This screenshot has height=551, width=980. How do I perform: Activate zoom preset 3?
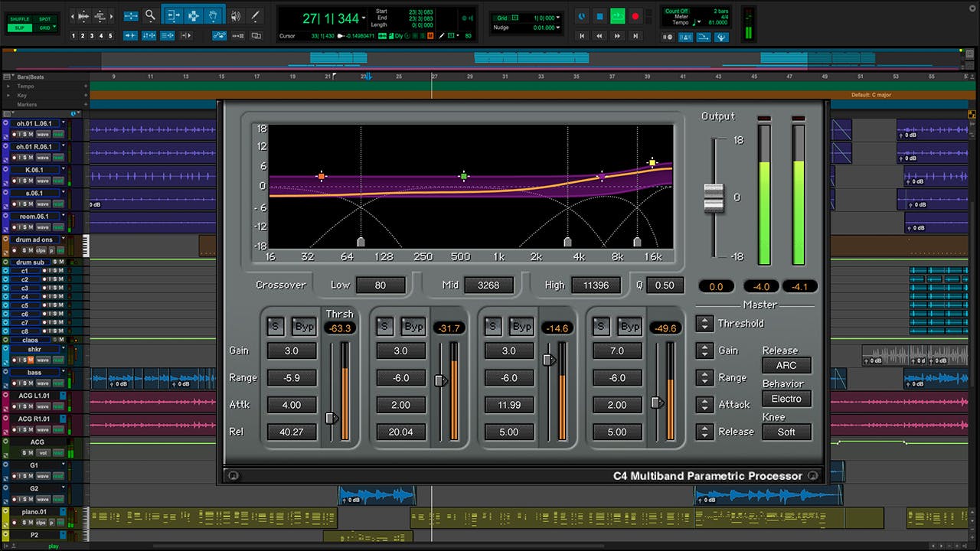(x=93, y=34)
